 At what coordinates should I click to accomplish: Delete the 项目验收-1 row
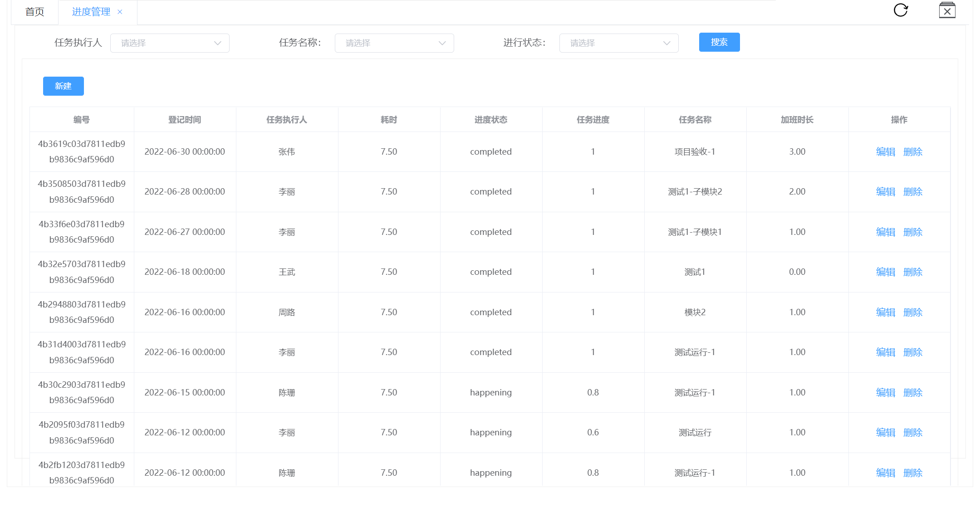pos(912,152)
